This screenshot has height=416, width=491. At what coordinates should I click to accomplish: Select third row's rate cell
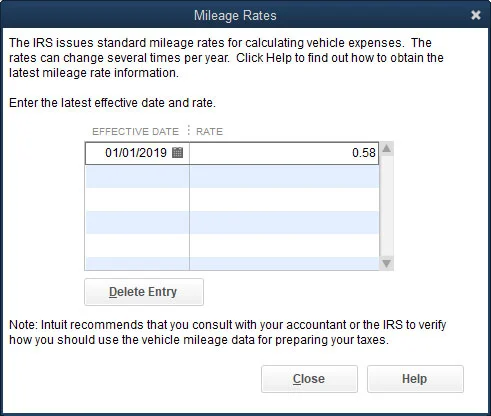[284, 199]
